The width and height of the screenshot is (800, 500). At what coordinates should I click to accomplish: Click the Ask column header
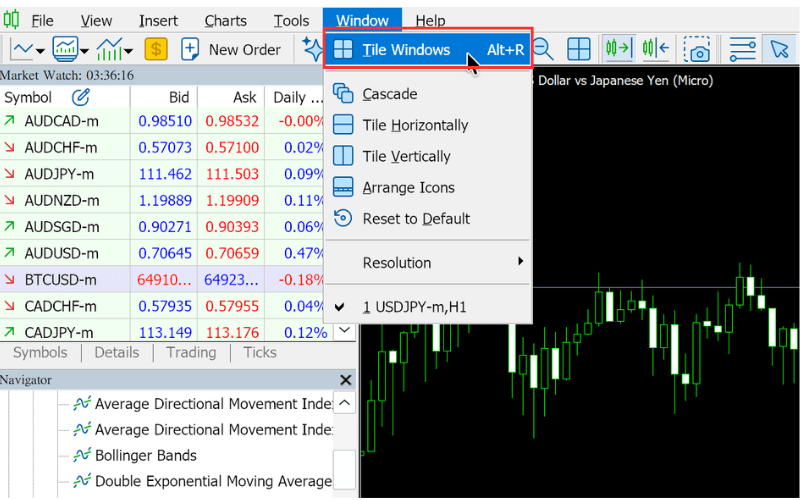231,97
